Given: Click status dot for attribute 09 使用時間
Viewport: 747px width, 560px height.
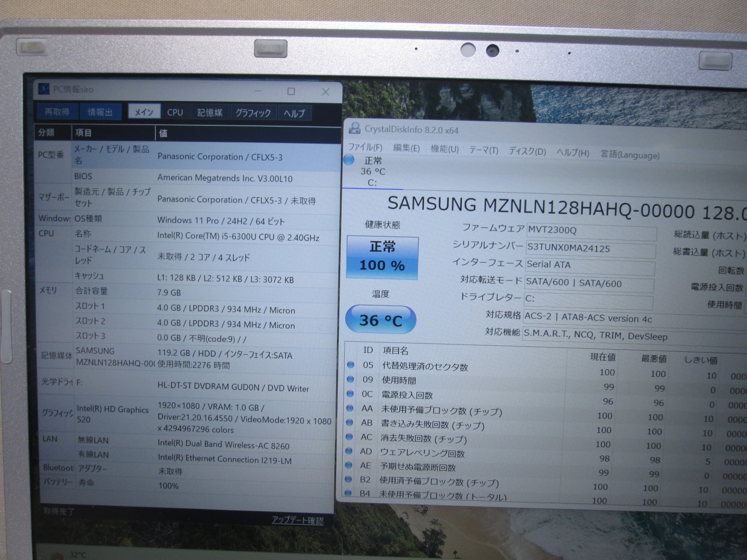Looking at the screenshot, I should coord(350,379).
